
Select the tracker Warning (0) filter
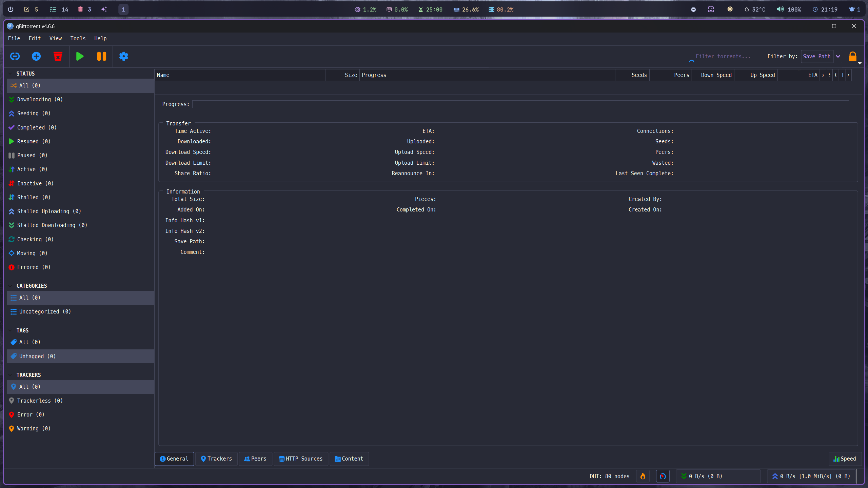point(80,428)
